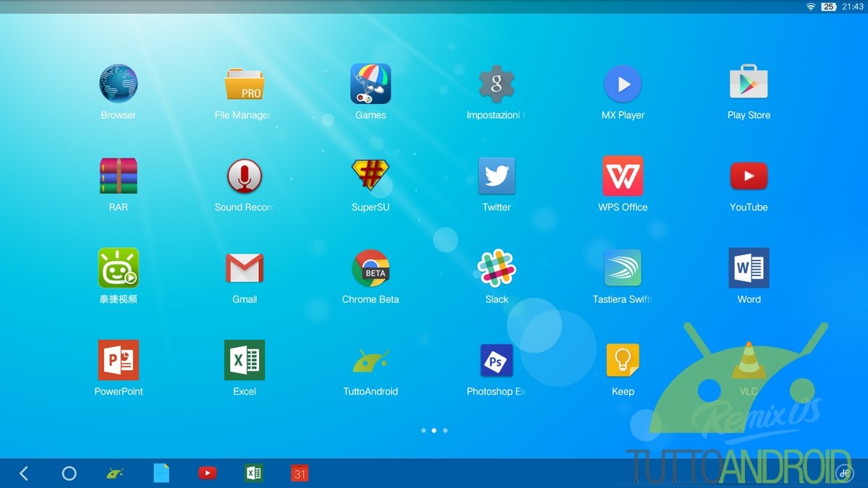Tap the battery indicator showing 25
The image size is (868, 488).
pos(829,7)
